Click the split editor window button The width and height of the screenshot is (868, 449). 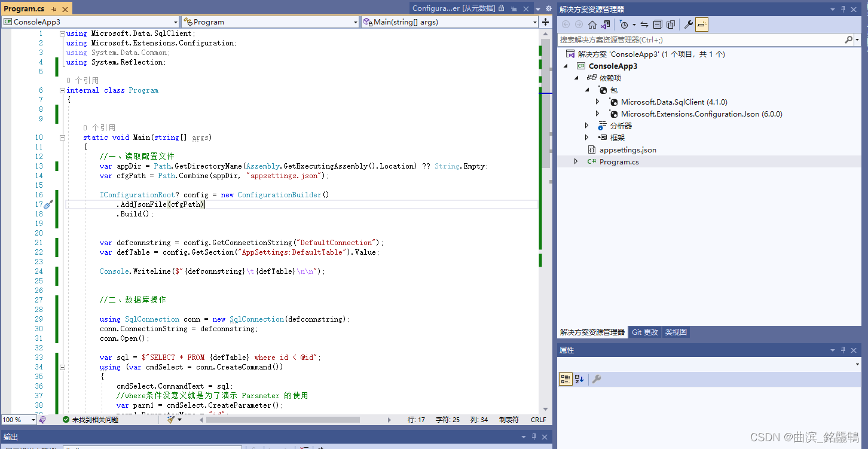546,22
